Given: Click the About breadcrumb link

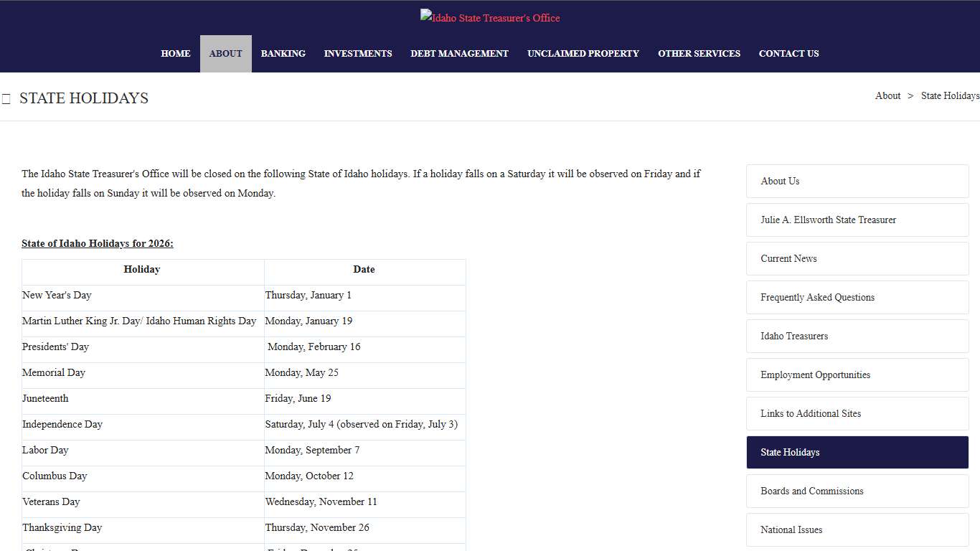Looking at the screenshot, I should pyautogui.click(x=887, y=95).
